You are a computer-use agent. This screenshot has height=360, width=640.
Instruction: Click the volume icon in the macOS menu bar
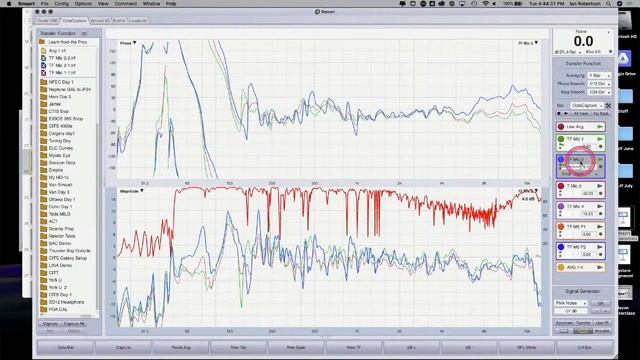coord(494,4)
